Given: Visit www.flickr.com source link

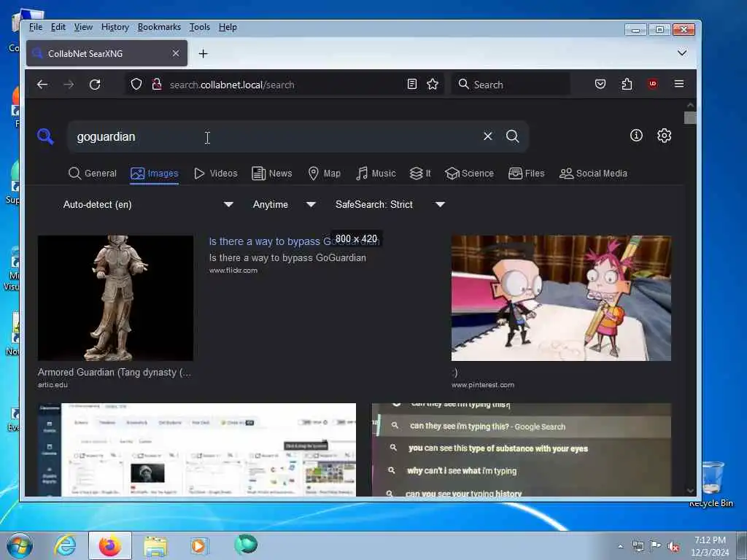Looking at the screenshot, I should click(x=233, y=270).
